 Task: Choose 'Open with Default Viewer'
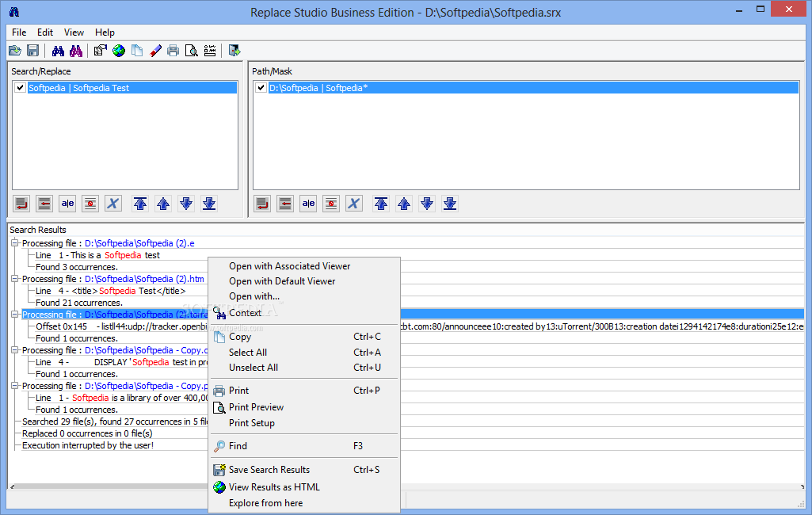pos(304,280)
